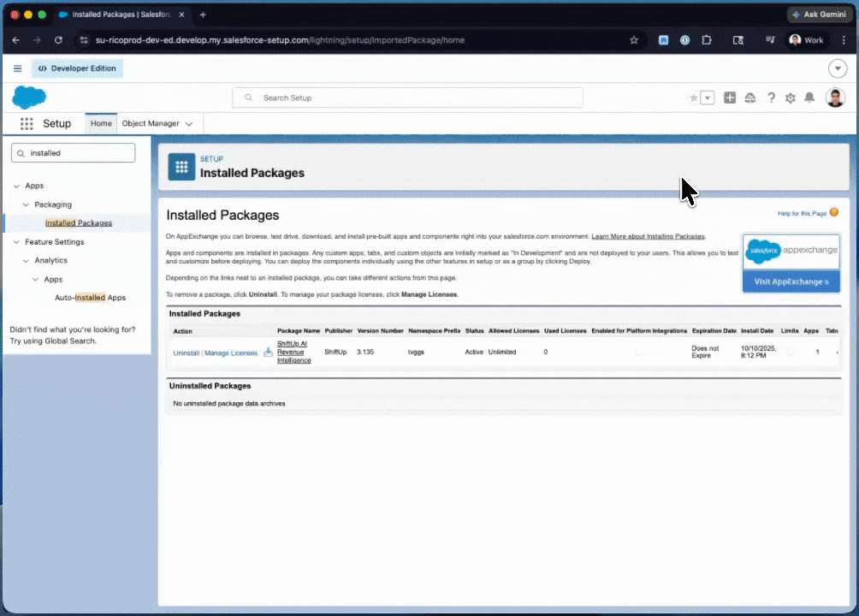Reload the page with the refresh icon
859x616 pixels.
point(58,40)
